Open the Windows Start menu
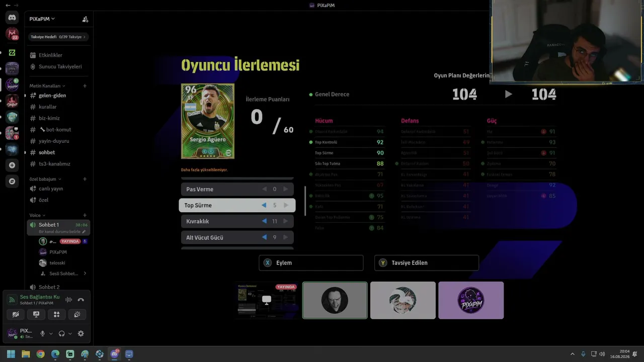 point(11,354)
